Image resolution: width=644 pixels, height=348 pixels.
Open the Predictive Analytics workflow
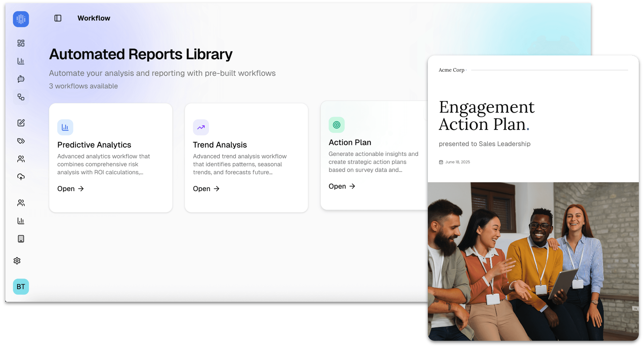(x=70, y=189)
